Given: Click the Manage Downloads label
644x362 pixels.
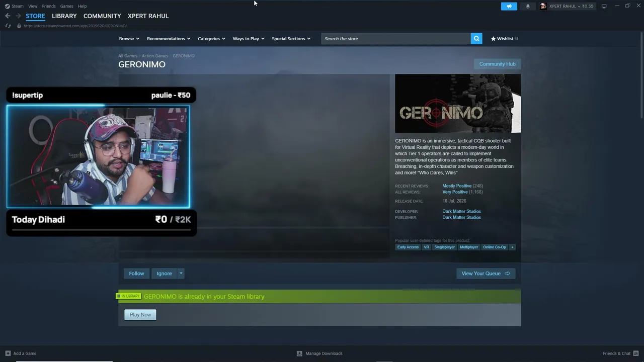Looking at the screenshot, I should 324,353.
